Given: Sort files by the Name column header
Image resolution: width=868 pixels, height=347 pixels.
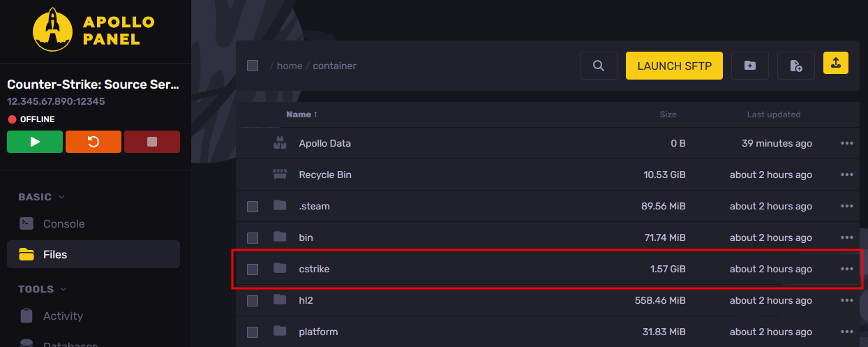Looking at the screenshot, I should point(299,115).
